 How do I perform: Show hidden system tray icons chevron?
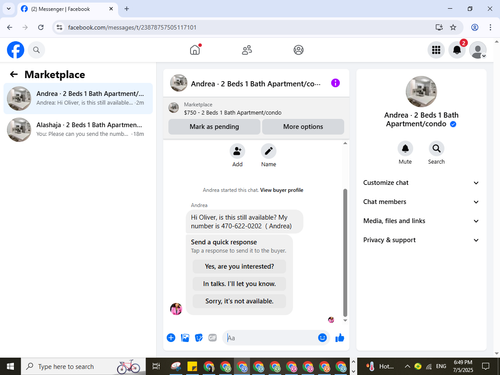[407, 367]
